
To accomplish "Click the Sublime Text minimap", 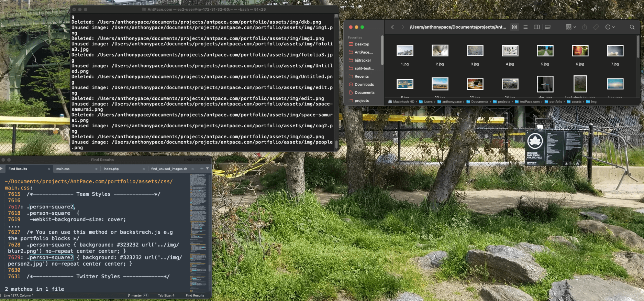I will [x=199, y=232].
